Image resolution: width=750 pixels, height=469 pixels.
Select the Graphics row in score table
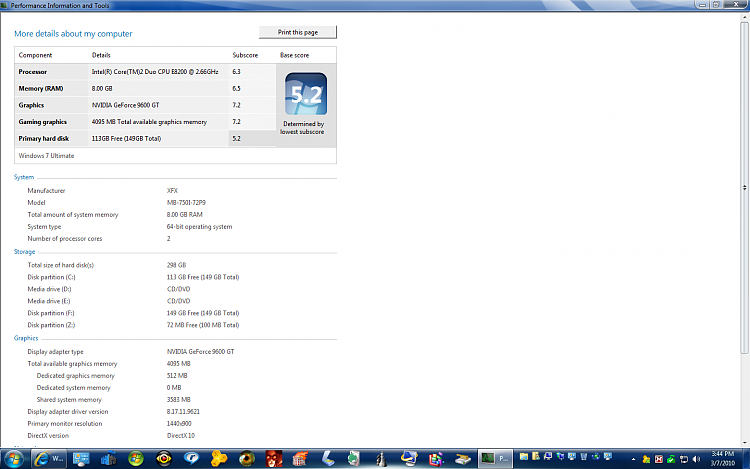click(x=145, y=105)
